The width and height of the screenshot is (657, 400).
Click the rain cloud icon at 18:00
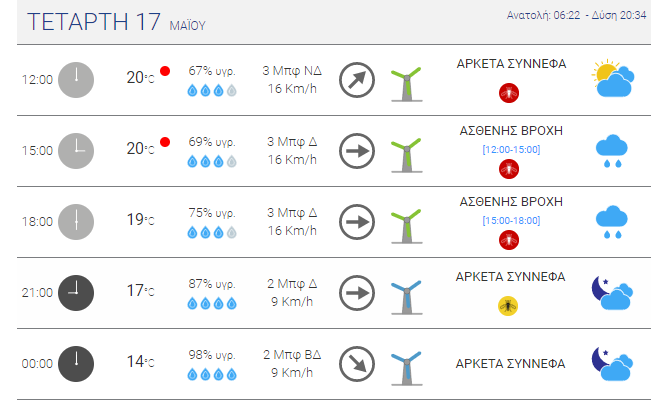[x=612, y=222]
